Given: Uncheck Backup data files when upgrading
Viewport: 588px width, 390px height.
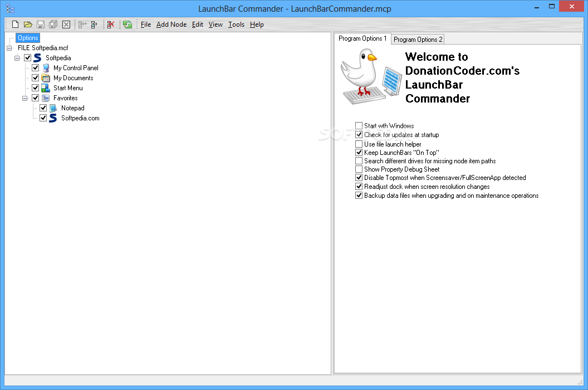Looking at the screenshot, I should [359, 196].
